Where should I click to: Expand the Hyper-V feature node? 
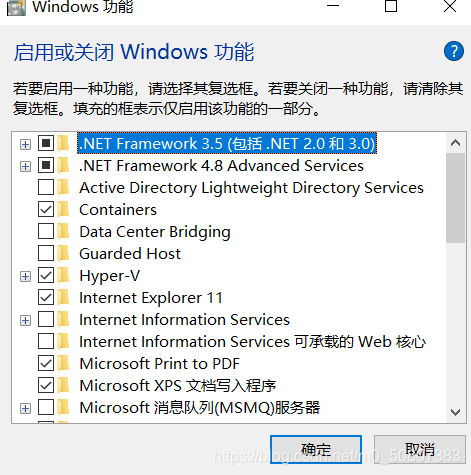click(25, 276)
